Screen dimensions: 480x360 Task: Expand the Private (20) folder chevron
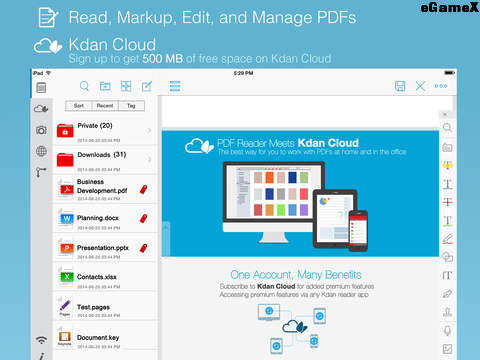pyautogui.click(x=149, y=130)
